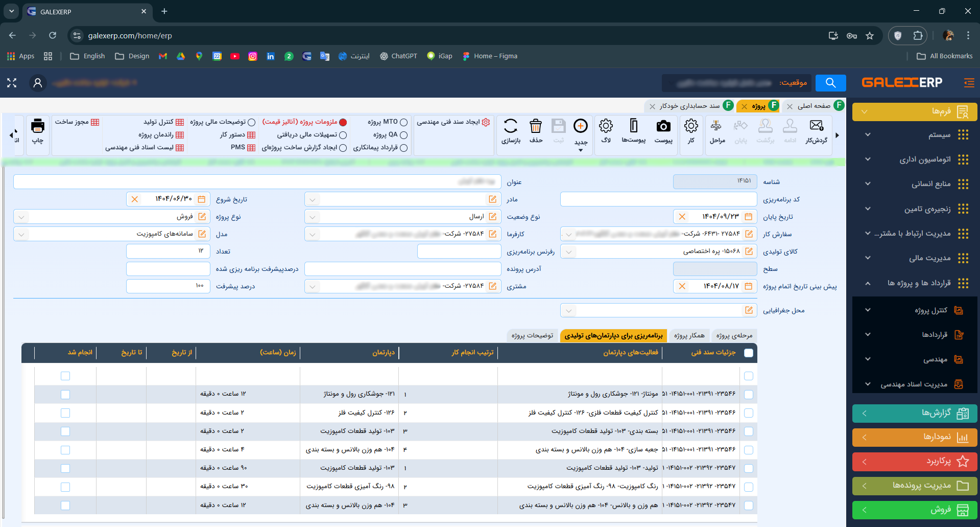980x527 pixels.
Task: Check انجام شد for جوشکاری رول و مونتاژ row
Action: pyautogui.click(x=65, y=395)
